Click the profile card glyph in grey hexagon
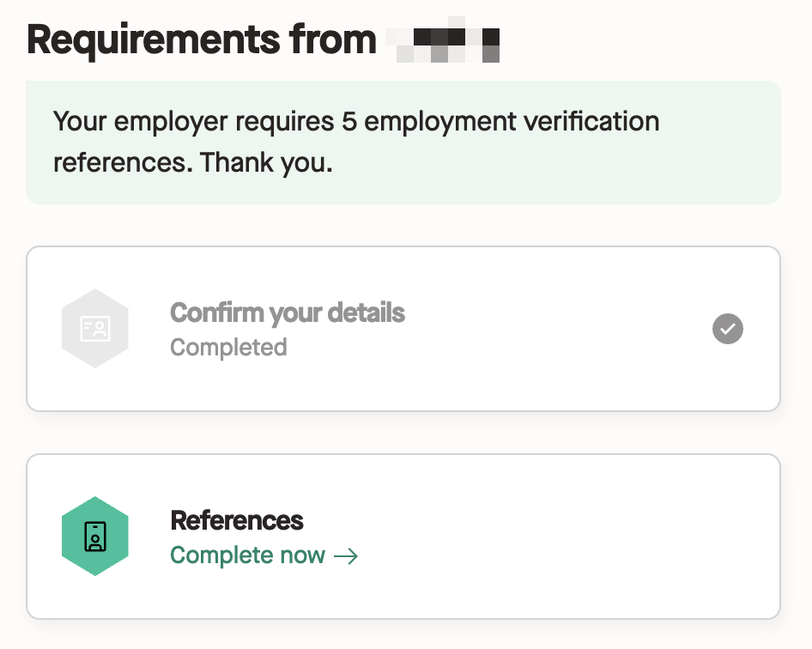 pyautogui.click(x=94, y=329)
